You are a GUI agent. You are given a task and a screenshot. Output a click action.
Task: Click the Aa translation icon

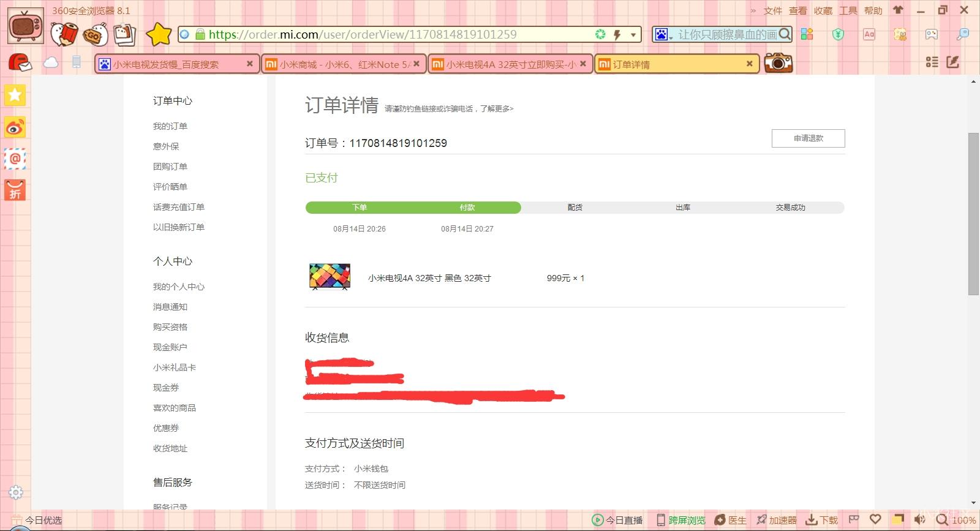click(x=869, y=34)
